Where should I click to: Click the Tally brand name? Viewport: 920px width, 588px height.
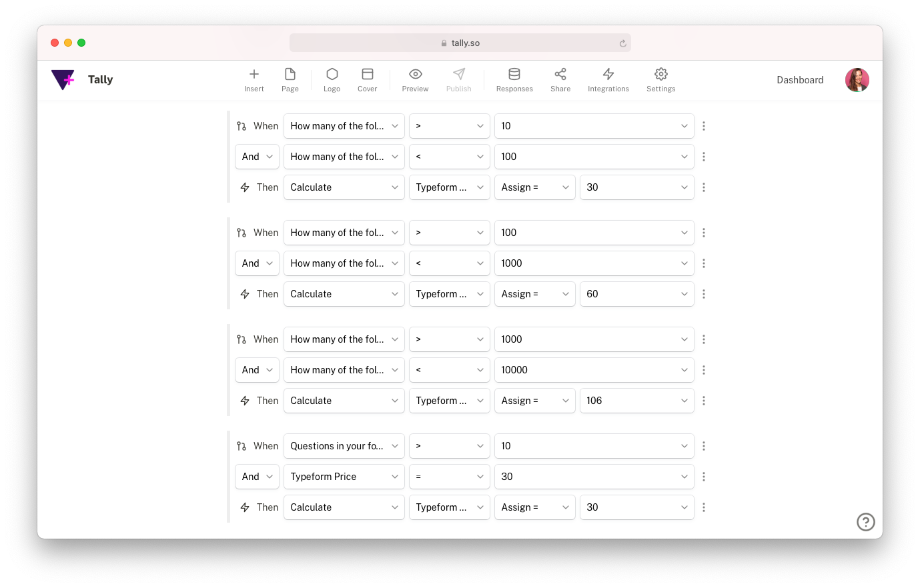[x=100, y=79]
